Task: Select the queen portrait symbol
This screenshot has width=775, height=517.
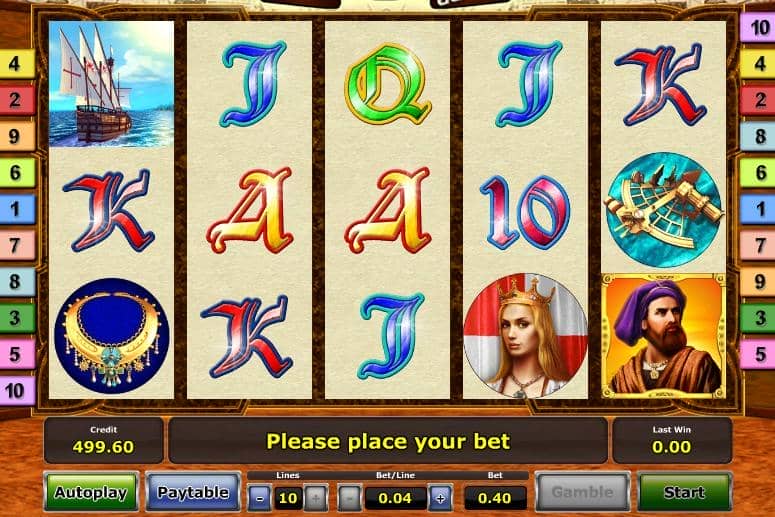Action: [x=525, y=336]
